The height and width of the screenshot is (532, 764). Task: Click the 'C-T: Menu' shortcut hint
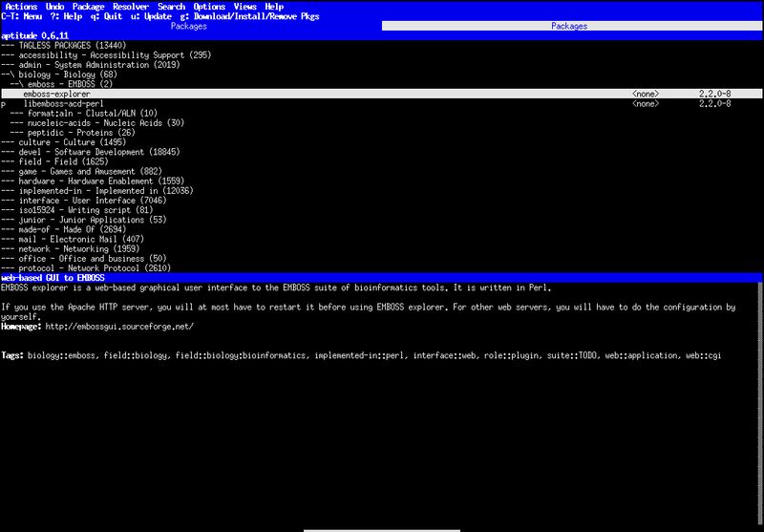(21, 16)
